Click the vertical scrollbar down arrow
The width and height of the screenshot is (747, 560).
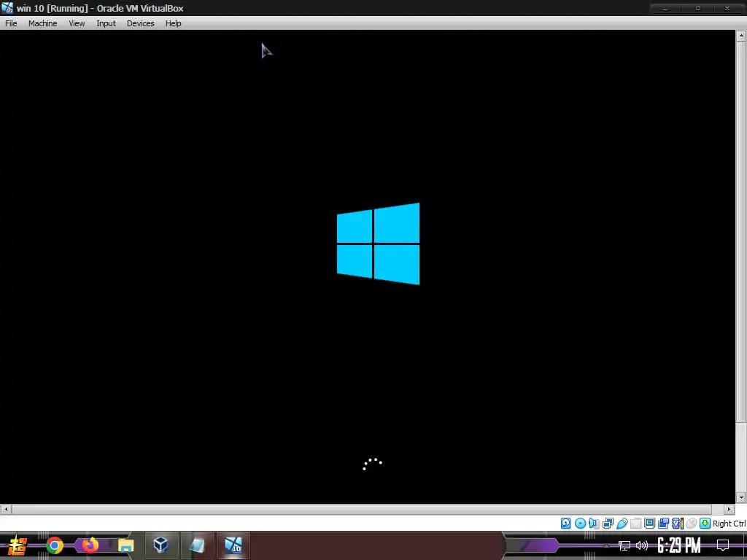(x=741, y=497)
